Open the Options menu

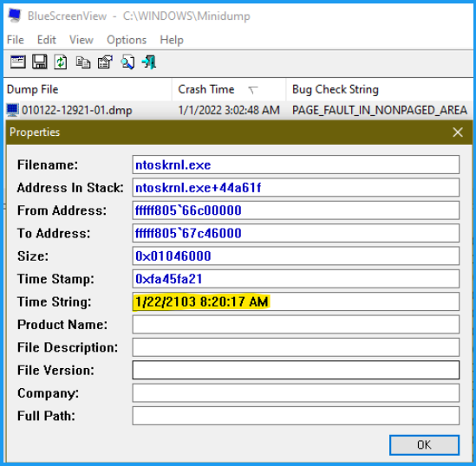coord(127,40)
